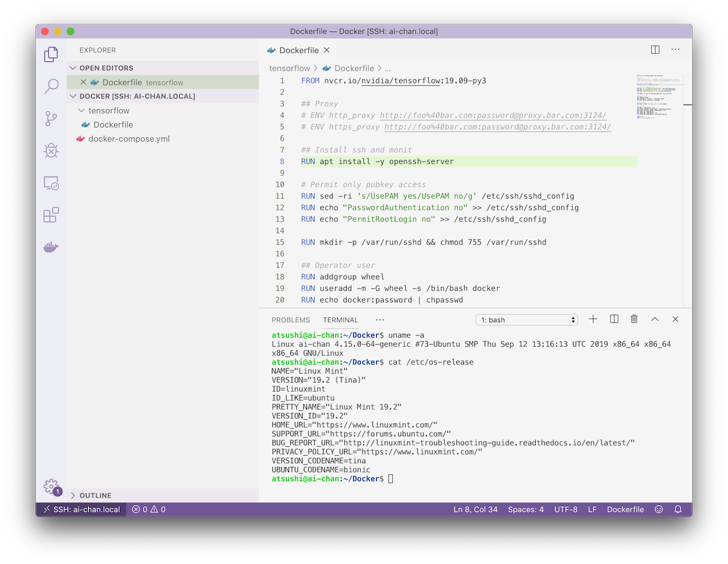Collapse the tensorflow folder
This screenshot has height=564, width=728.
pos(108,110)
